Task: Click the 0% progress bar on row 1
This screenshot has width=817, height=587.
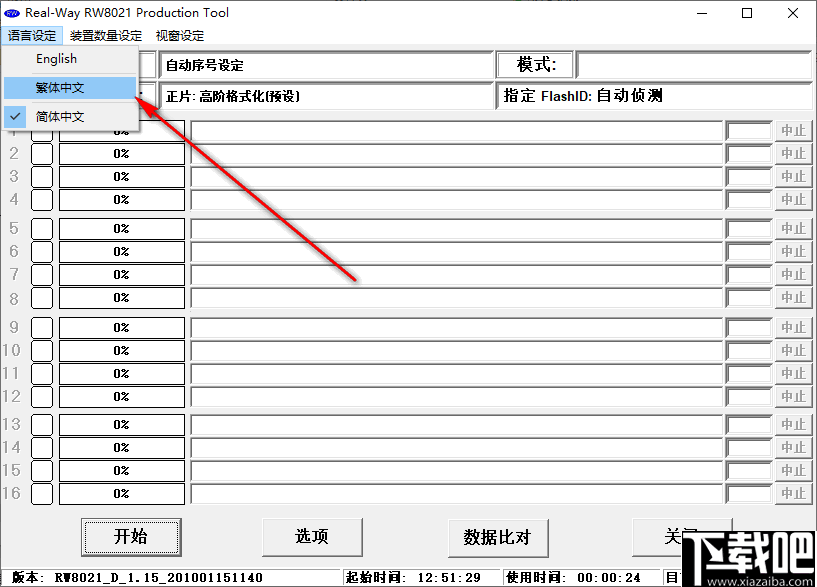Action: click(121, 130)
